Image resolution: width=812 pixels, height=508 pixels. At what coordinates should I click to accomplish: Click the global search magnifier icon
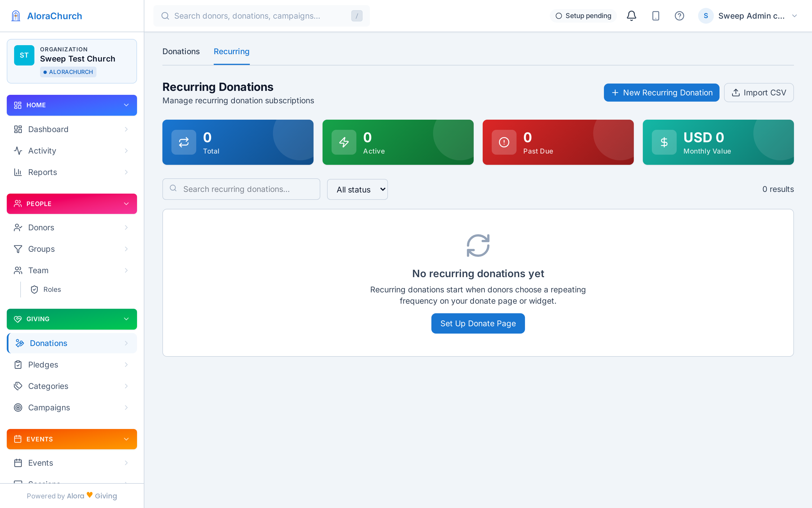click(165, 16)
